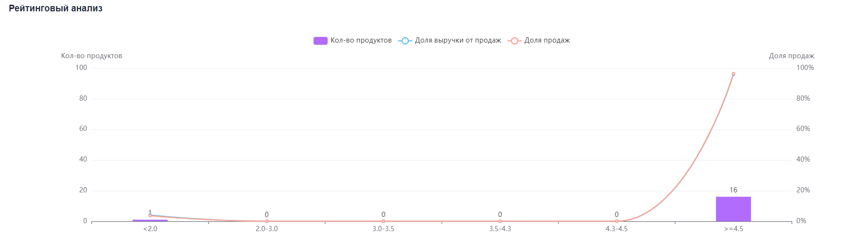Click the pink circle marker in the legend

[x=514, y=41]
